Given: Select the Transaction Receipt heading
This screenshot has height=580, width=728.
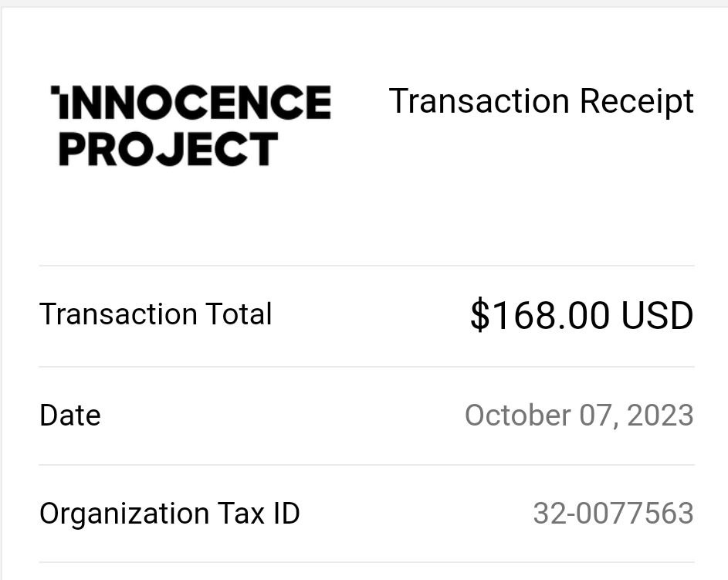Looking at the screenshot, I should pyautogui.click(x=541, y=102).
